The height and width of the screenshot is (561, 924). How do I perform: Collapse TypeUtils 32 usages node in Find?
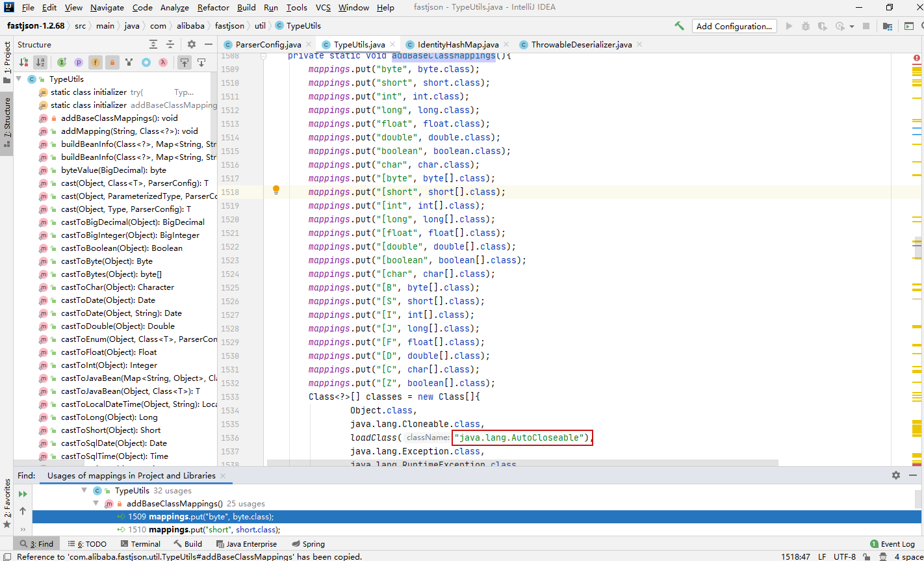point(84,491)
